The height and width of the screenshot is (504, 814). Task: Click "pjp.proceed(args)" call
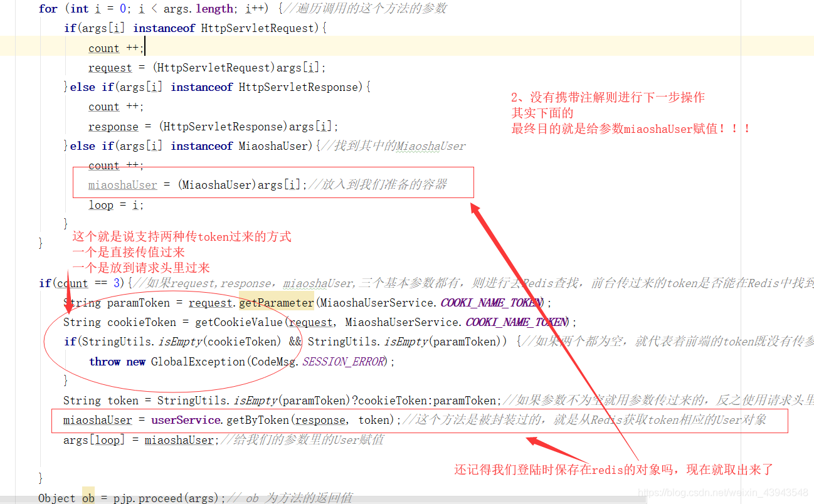point(167,498)
